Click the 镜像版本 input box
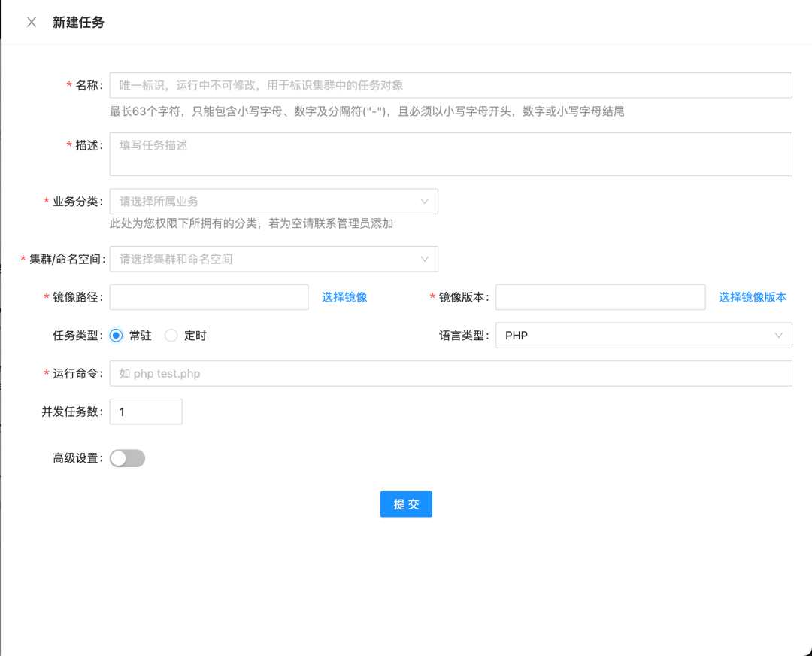Image resolution: width=812 pixels, height=656 pixels. click(x=600, y=297)
